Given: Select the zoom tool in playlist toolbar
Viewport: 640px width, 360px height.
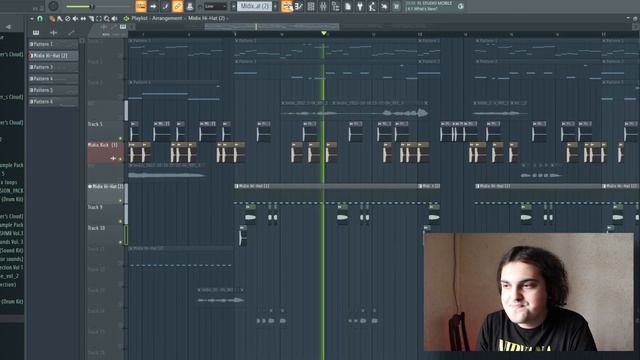Looking at the screenshot, I should pos(107,18).
